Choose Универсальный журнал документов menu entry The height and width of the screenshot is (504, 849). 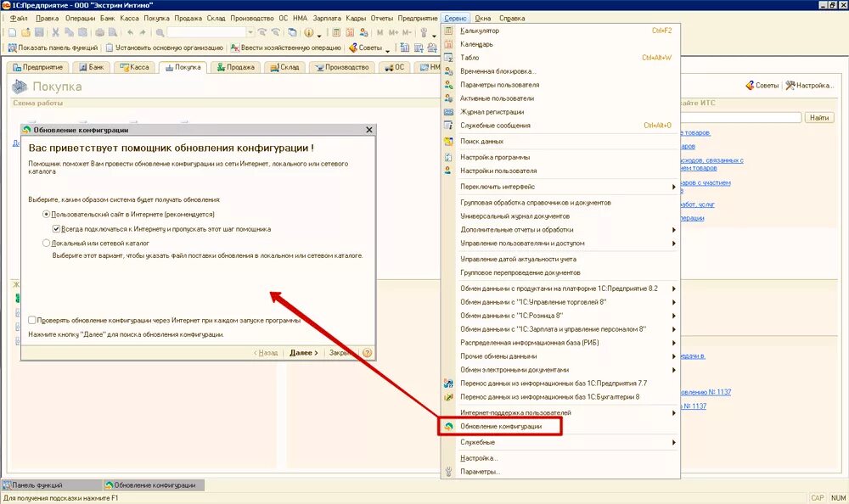pyautogui.click(x=560, y=216)
